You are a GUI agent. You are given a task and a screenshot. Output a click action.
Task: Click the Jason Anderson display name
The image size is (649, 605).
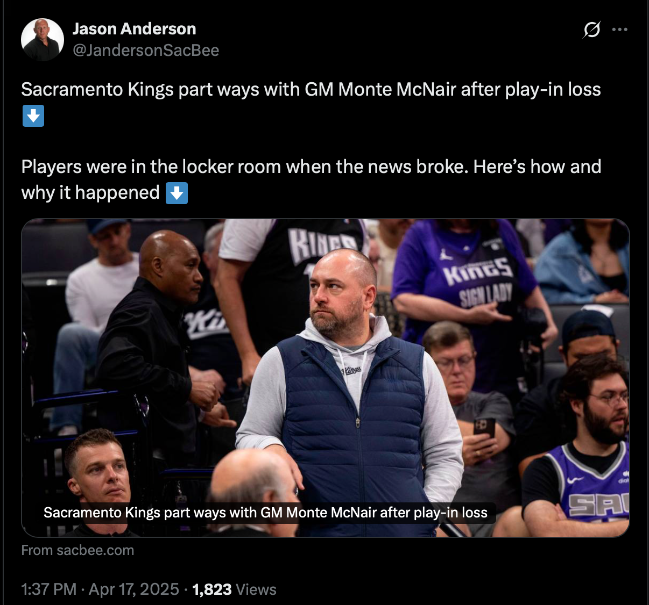(x=134, y=29)
